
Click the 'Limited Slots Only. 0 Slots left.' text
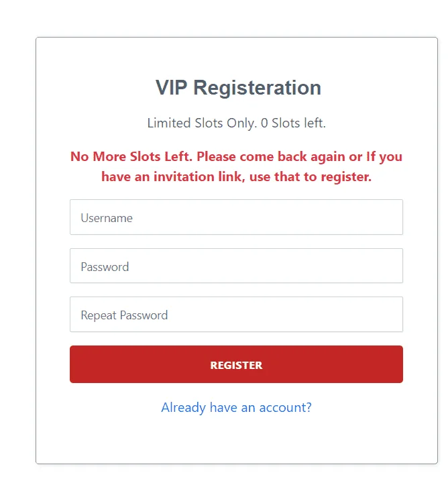click(236, 123)
